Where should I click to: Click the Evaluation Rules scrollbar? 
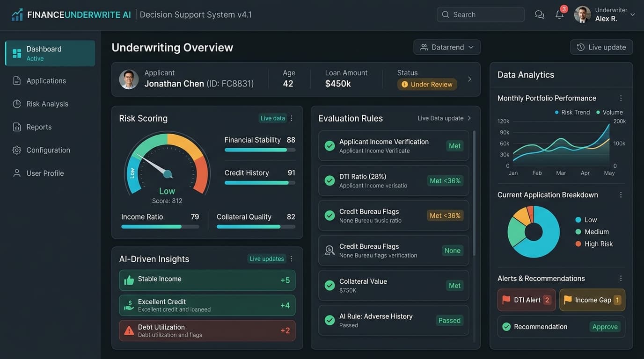(475, 193)
